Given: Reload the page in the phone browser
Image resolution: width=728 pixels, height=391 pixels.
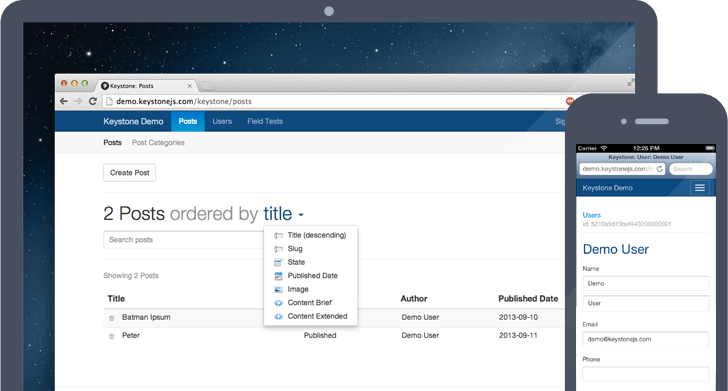Looking at the screenshot, I should pos(659,169).
